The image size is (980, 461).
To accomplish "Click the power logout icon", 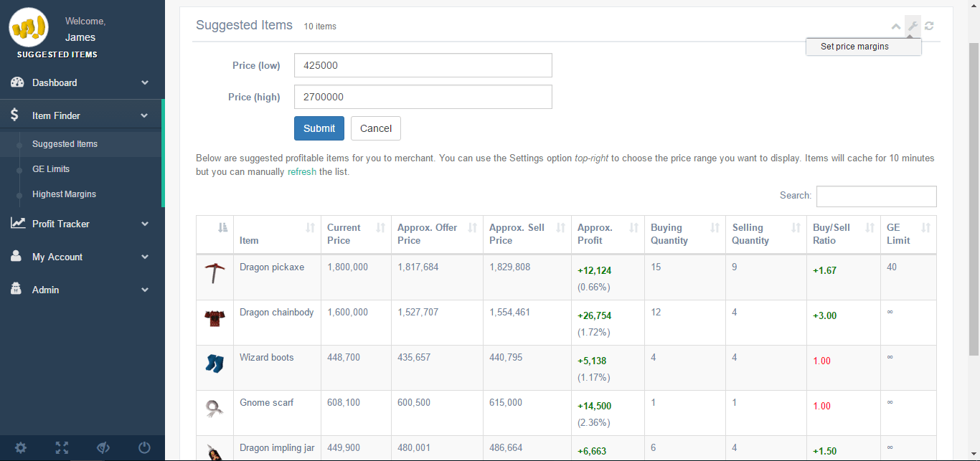I will click(x=144, y=448).
